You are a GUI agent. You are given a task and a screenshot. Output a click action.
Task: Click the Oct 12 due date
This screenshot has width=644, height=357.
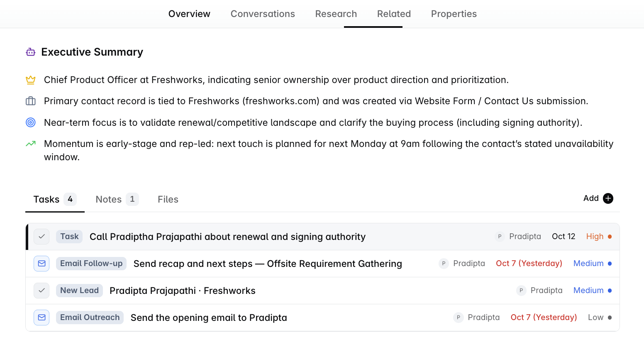tap(563, 237)
